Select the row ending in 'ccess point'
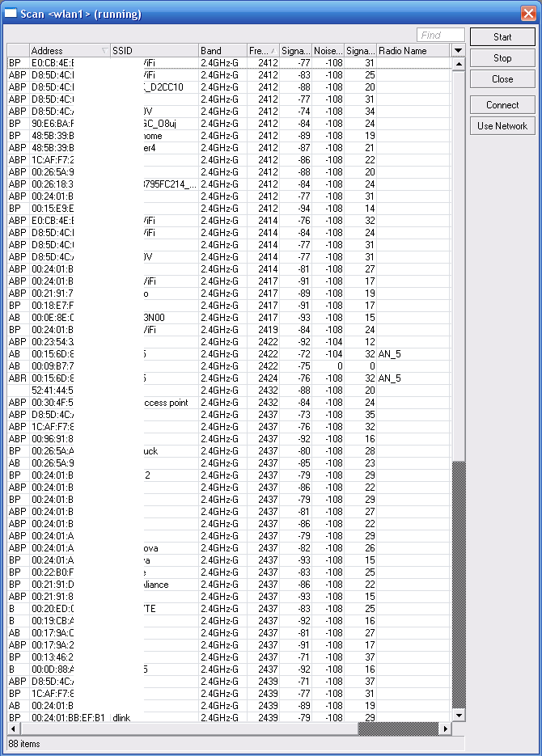Screen dimensions: 542x756 [x=229, y=403]
